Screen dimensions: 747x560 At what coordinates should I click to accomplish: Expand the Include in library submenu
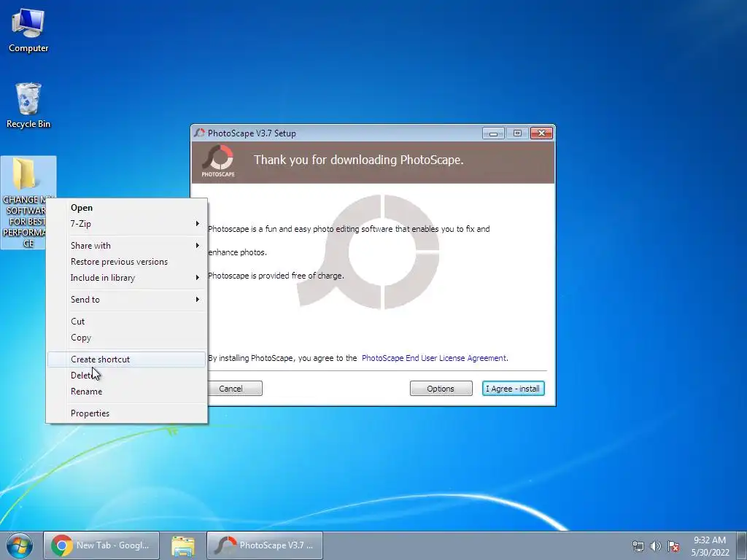[x=127, y=278]
